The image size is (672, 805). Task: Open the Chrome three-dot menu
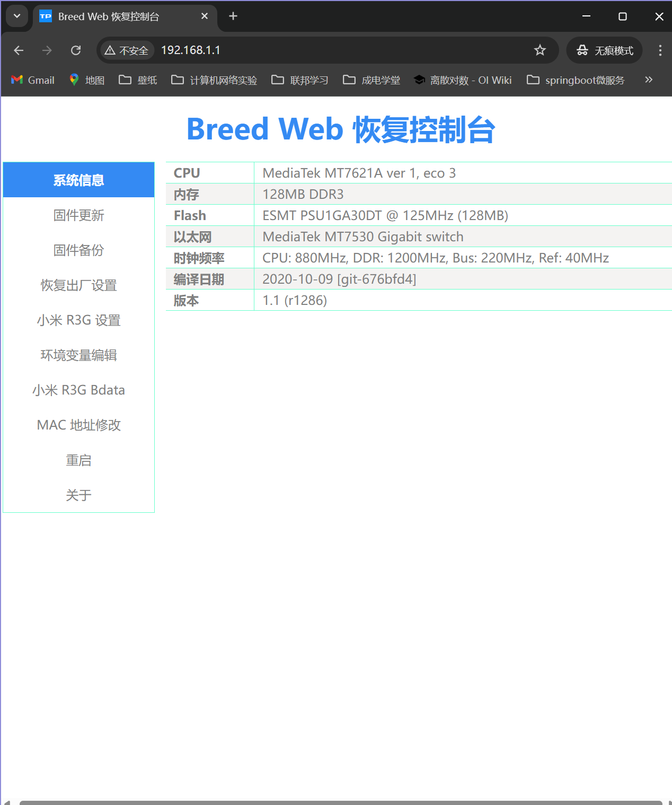660,50
